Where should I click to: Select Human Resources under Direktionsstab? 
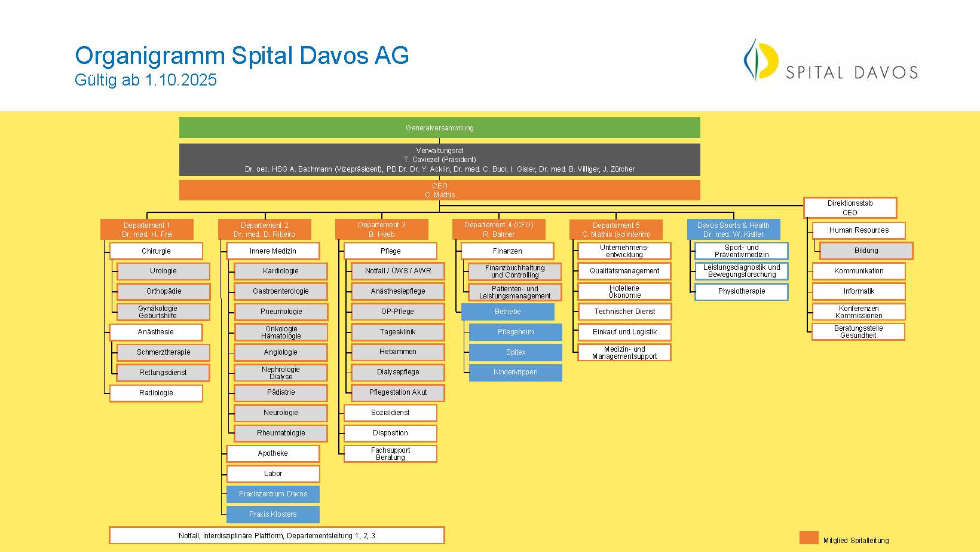tap(859, 230)
